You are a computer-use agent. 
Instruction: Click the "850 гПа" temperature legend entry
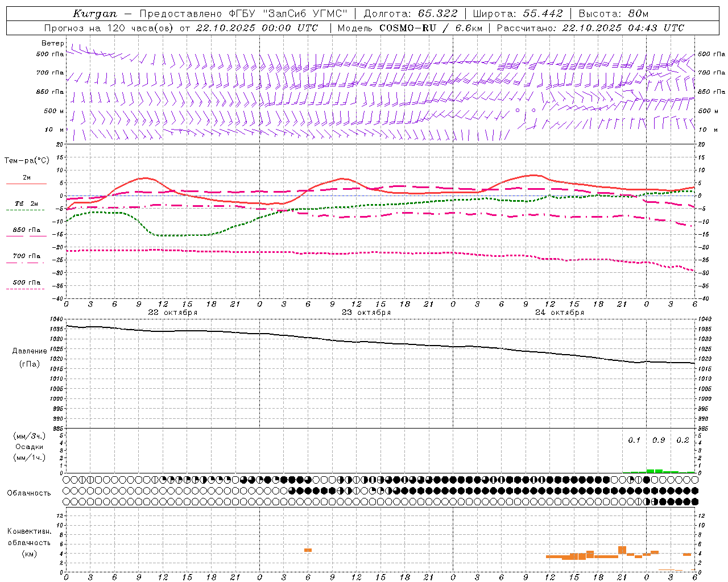26,230
